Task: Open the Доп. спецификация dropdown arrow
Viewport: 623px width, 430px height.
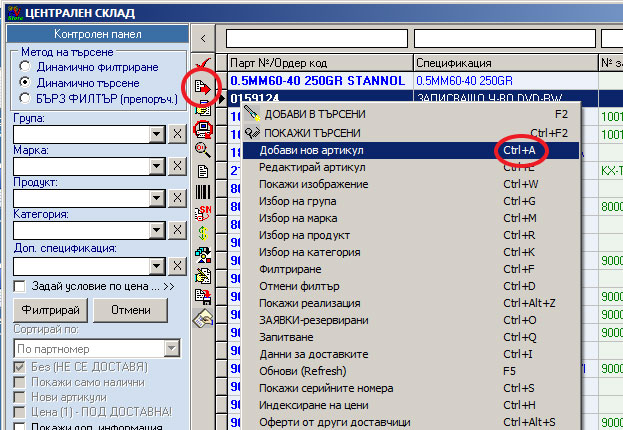Action: pos(157,266)
